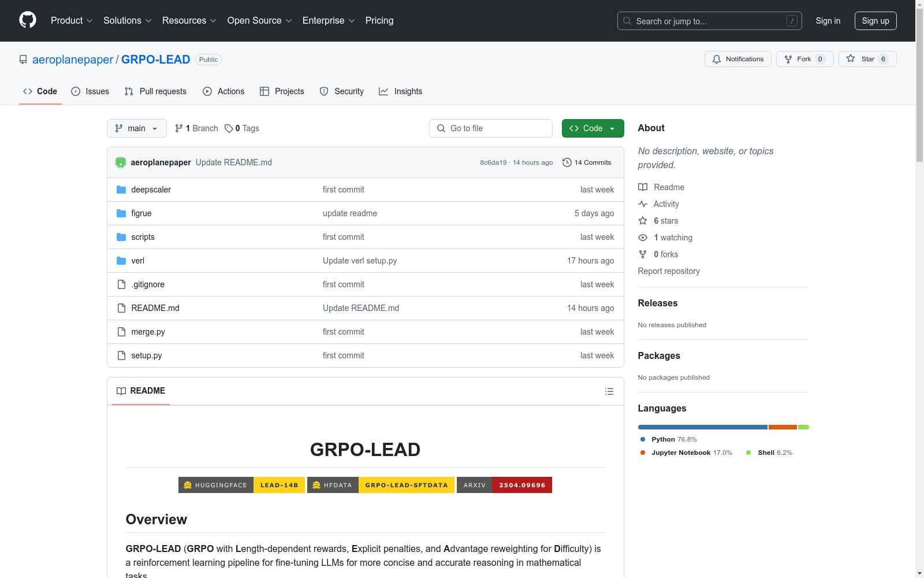The image size is (924, 578).
Task: Open the Packages heading link
Action: pyautogui.click(x=659, y=355)
